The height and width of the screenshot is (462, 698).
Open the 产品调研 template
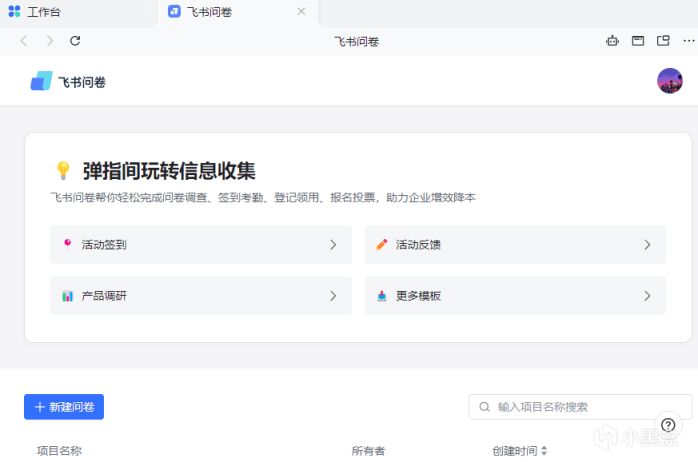(201, 296)
